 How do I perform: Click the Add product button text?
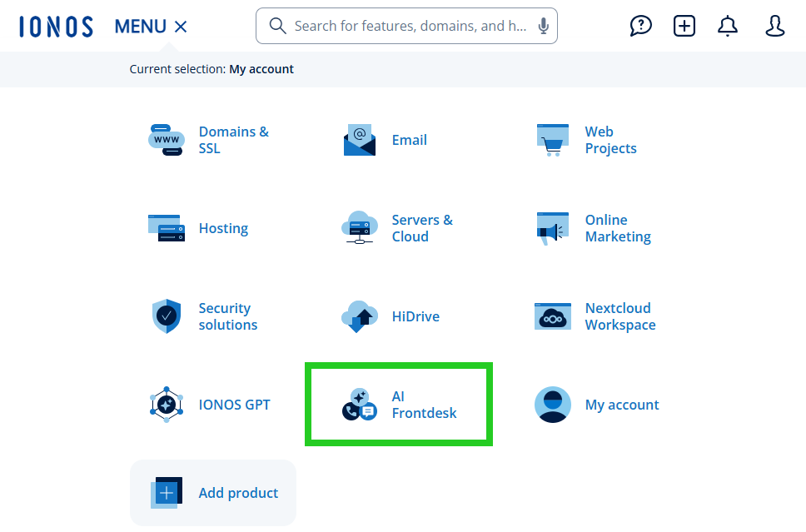[x=238, y=493]
